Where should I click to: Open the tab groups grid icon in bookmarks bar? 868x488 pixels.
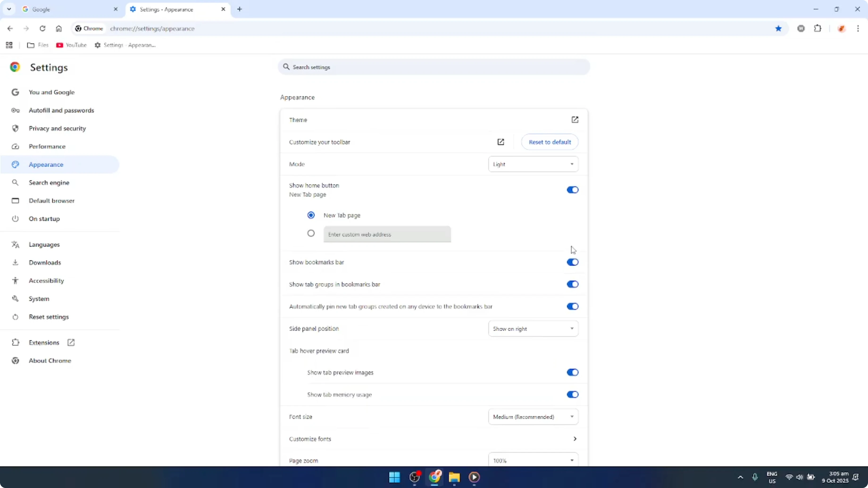click(9, 45)
